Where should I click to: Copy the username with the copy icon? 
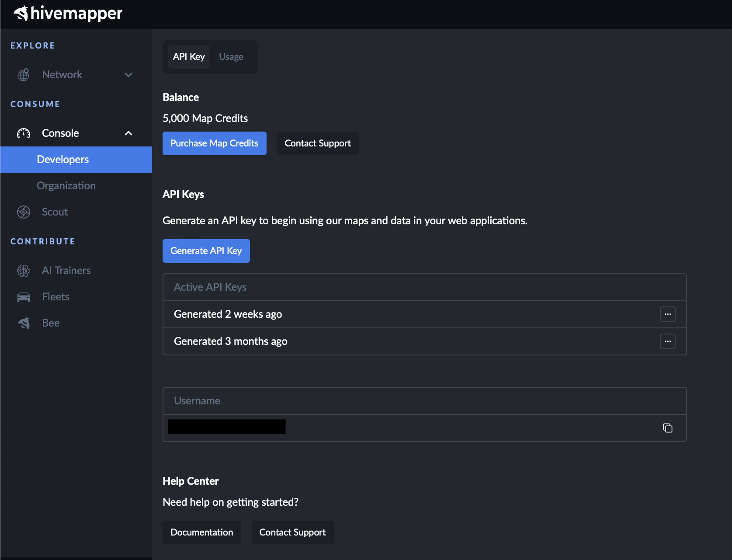coord(667,428)
